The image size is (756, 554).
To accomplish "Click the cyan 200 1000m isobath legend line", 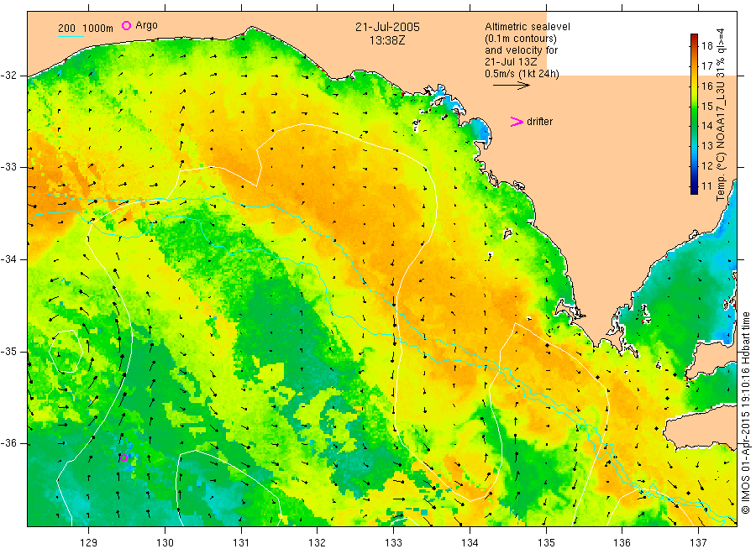I will 71,35.
